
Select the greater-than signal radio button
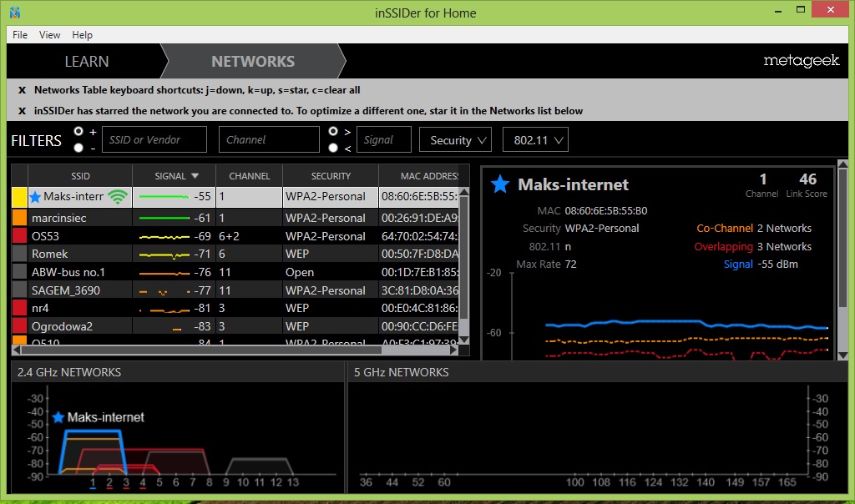333,131
